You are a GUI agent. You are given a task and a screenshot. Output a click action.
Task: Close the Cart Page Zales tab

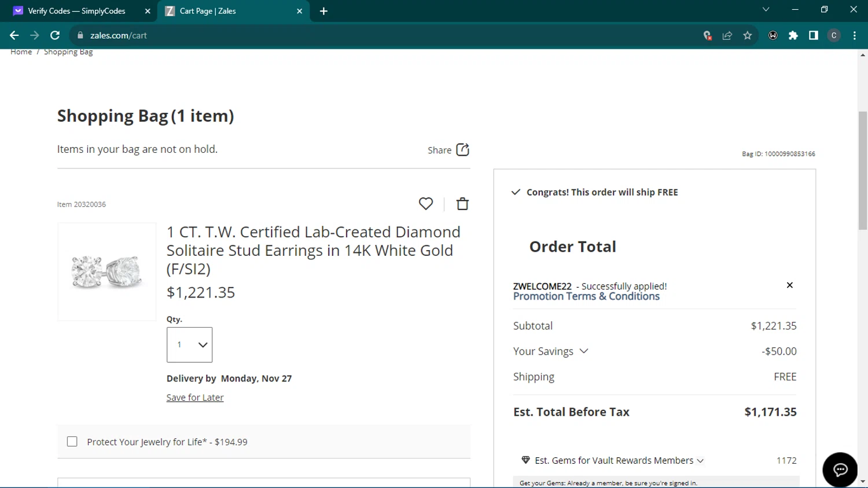click(x=299, y=11)
